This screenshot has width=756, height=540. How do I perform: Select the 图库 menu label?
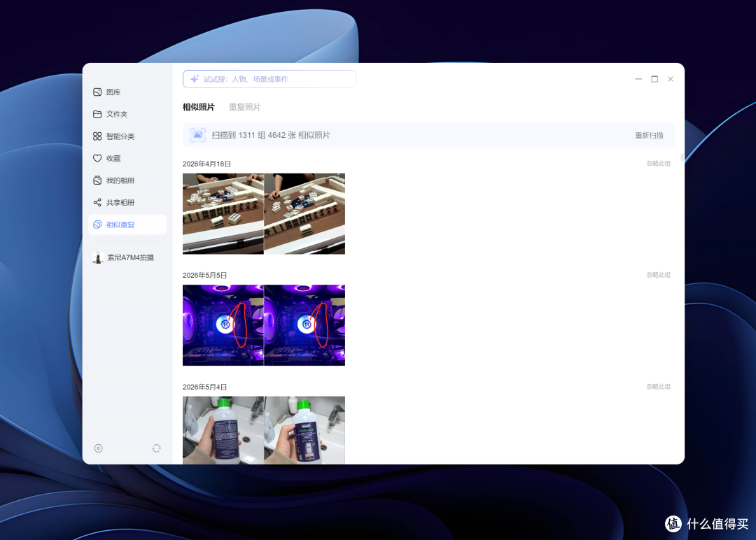113,92
